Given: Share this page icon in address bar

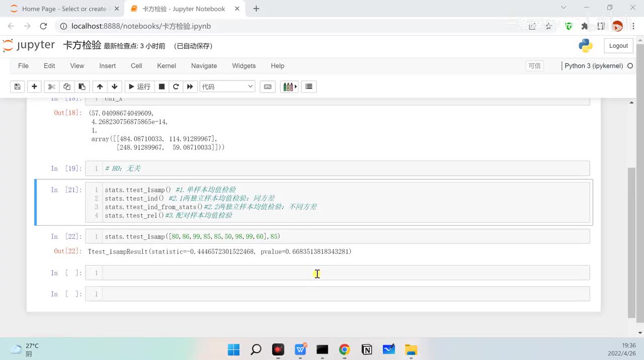Looking at the screenshot, I should [x=532, y=26].
